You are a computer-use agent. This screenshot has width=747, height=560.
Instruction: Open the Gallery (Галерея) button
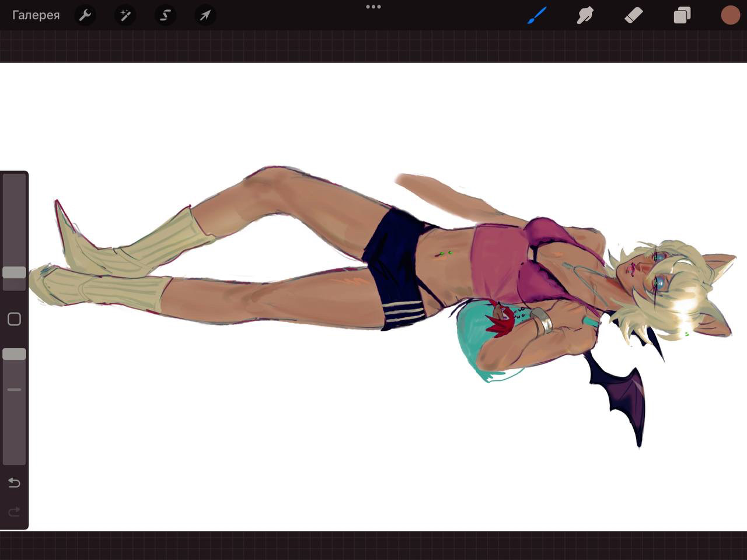36,15
